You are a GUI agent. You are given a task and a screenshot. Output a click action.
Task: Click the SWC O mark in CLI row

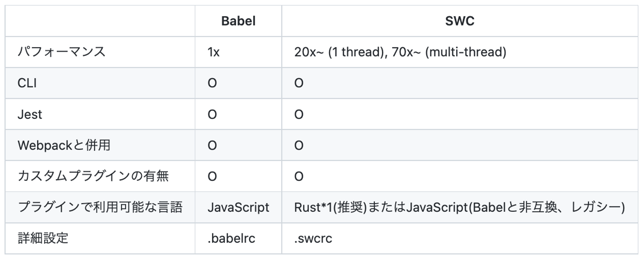point(299,84)
